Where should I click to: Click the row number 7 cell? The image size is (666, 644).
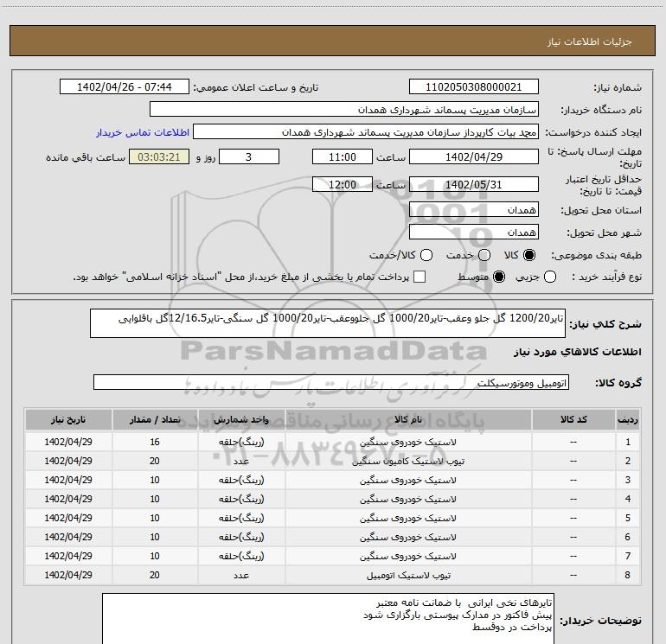628,556
